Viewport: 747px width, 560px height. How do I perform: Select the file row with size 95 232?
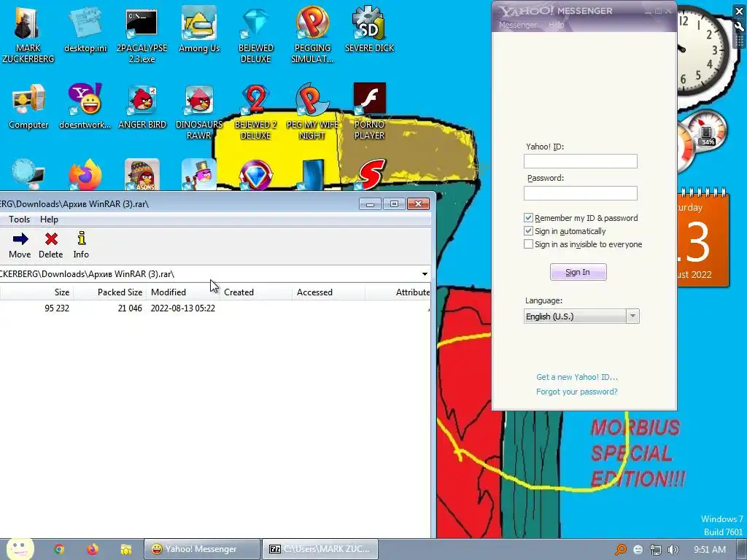215,308
